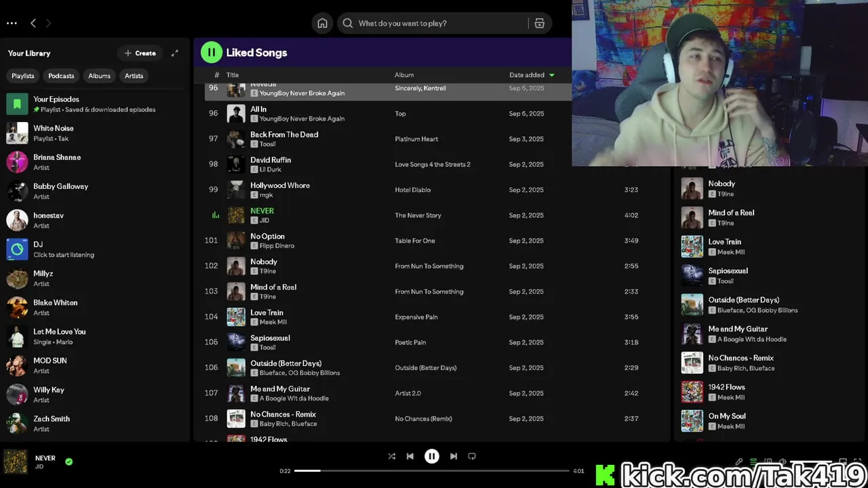Open White Noise playlist in library

click(95, 133)
